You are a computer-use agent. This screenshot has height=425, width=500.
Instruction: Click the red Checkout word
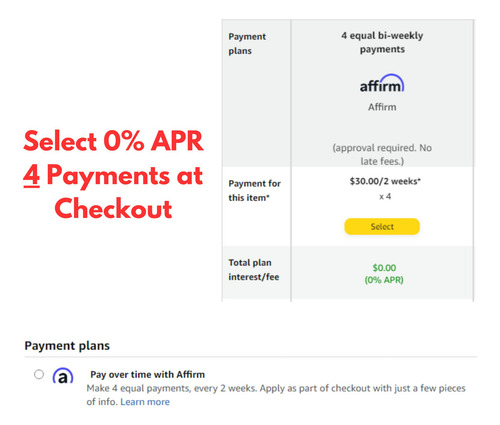pos(113,209)
